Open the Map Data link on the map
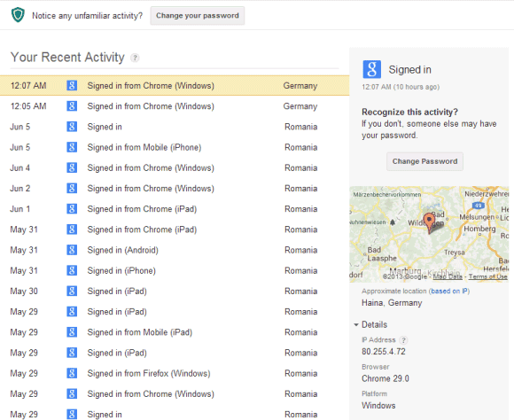514x420 pixels. 448,276
